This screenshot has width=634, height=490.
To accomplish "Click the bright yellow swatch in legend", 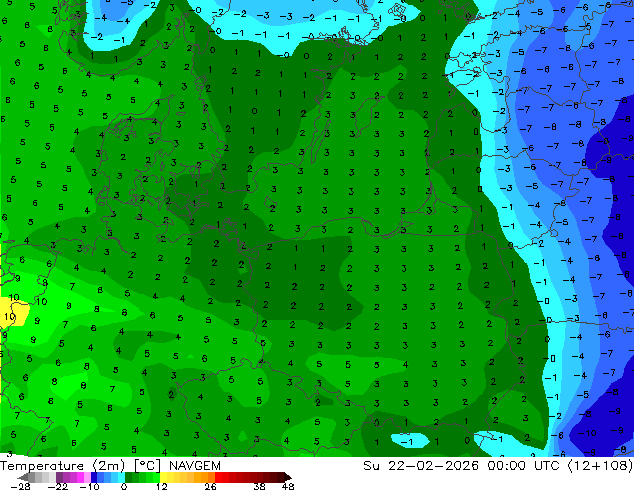I will [x=163, y=477].
